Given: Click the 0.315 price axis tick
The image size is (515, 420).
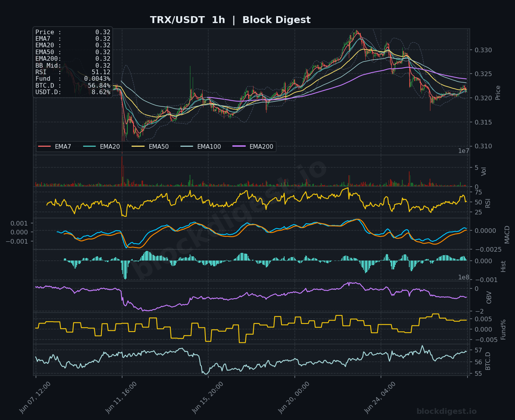Looking at the screenshot, I should [x=483, y=122].
